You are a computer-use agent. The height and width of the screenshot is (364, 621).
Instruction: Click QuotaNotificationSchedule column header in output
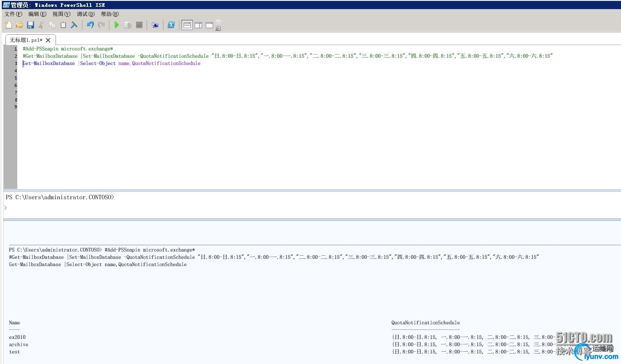[x=426, y=323]
